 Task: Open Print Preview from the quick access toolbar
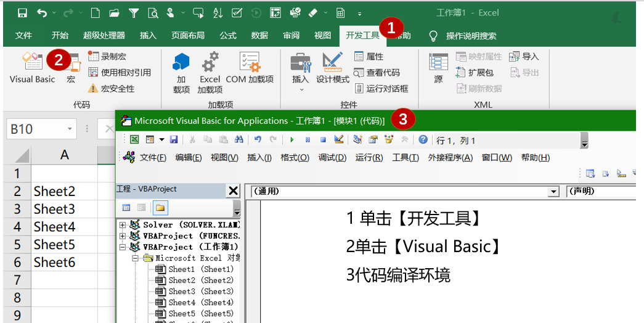point(153,13)
